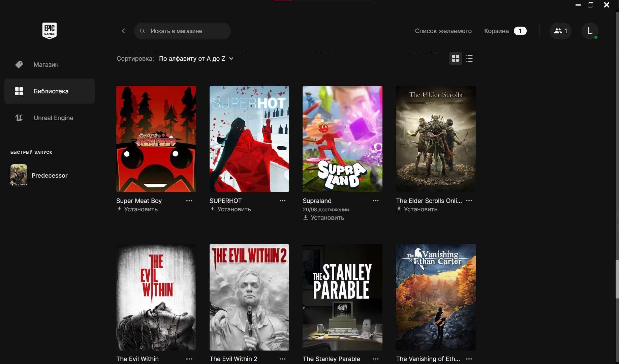Open The Evil Within cover art
Image resolution: width=619 pixels, height=364 pixels.
(156, 297)
